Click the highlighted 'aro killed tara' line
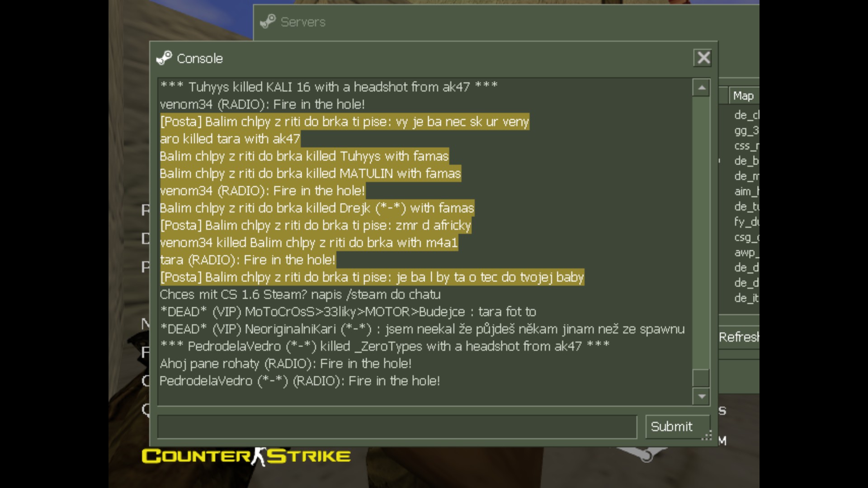This screenshot has width=868, height=488. coord(230,139)
